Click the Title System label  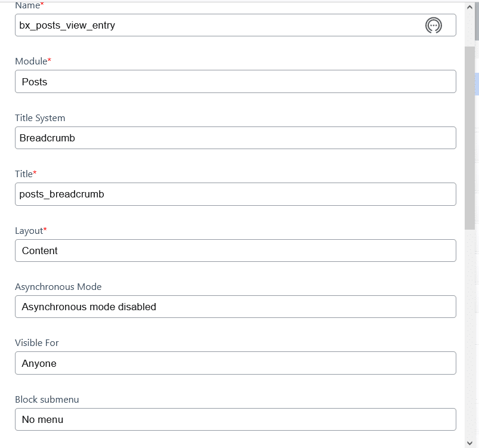[x=40, y=118]
